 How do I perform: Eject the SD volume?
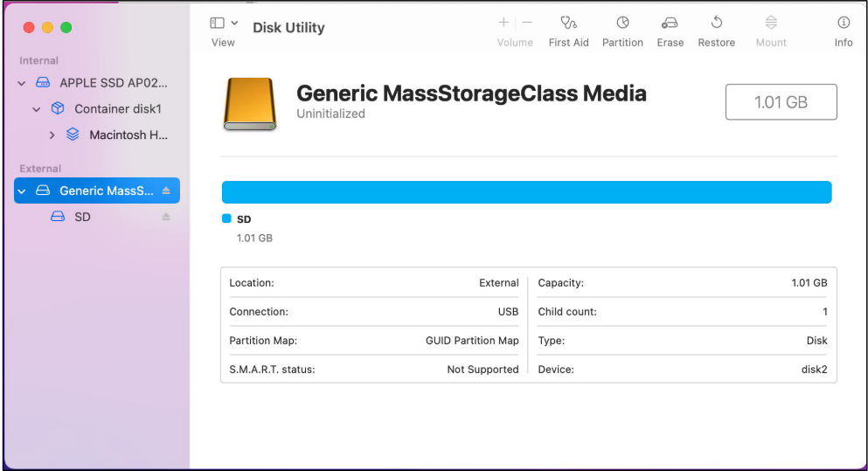166,217
